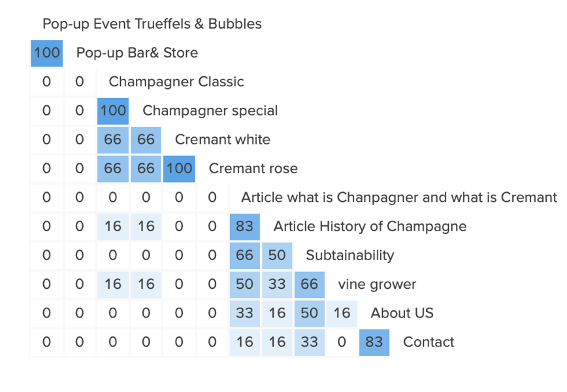Screen dimensions: 567x392
Task: Click the Pop-up Event Trueffels & Bubbles label
Action: [x=152, y=24]
